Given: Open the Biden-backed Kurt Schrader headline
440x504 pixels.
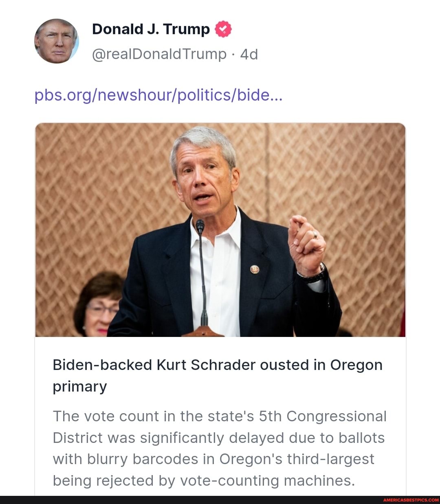Looking at the screenshot, I should [218, 365].
